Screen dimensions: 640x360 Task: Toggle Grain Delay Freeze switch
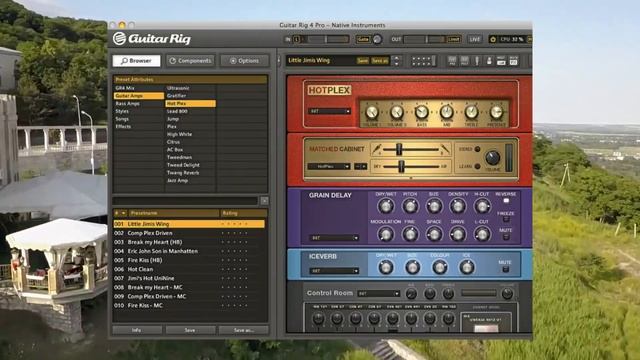point(506,219)
